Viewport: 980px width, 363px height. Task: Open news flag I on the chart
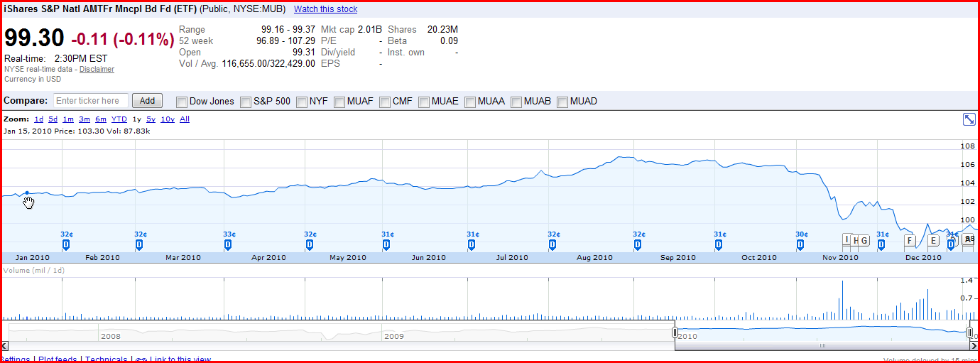coord(846,240)
